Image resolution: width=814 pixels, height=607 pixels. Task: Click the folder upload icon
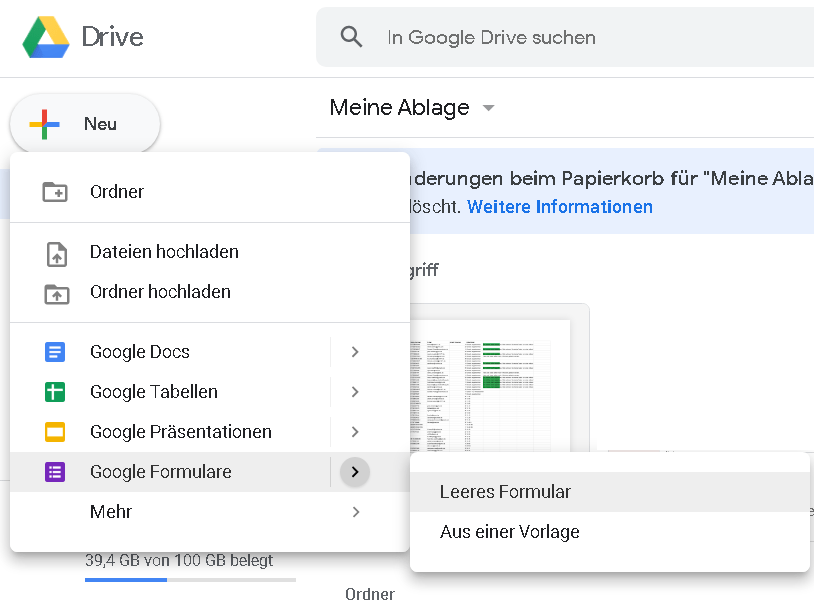pos(57,293)
